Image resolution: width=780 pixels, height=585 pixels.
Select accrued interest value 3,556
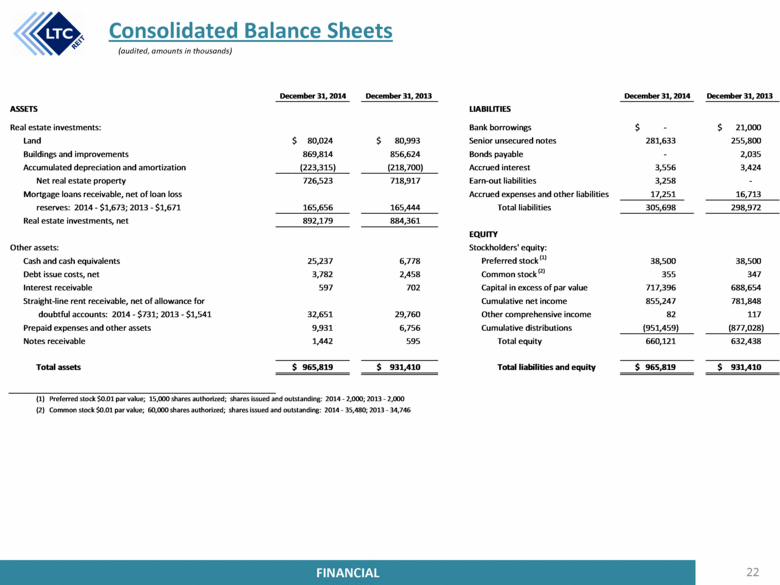pyautogui.click(x=665, y=168)
